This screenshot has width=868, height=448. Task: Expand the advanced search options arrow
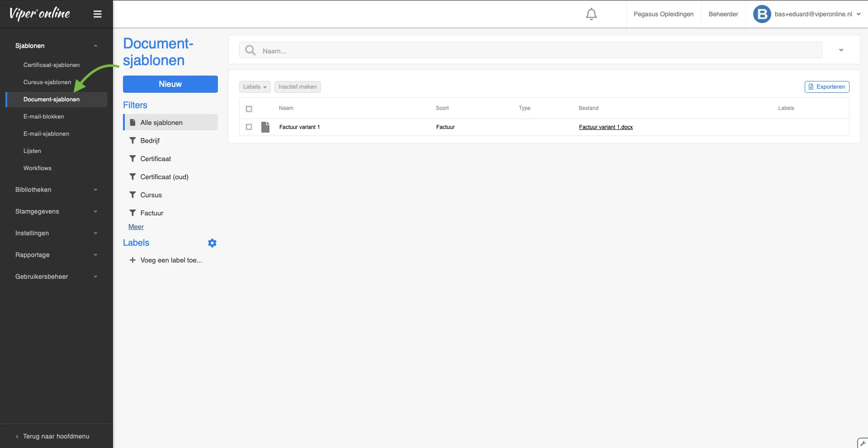[x=841, y=50]
